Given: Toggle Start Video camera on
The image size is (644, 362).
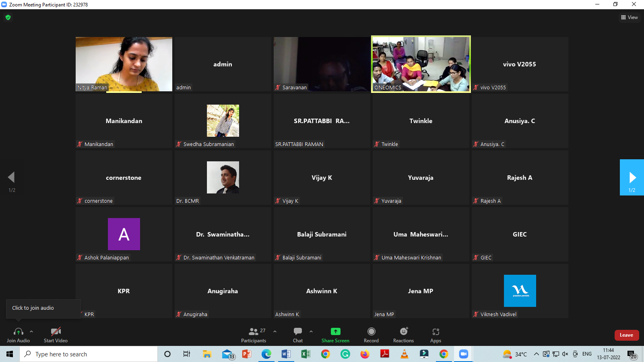Looking at the screenshot, I should pos(56,332).
